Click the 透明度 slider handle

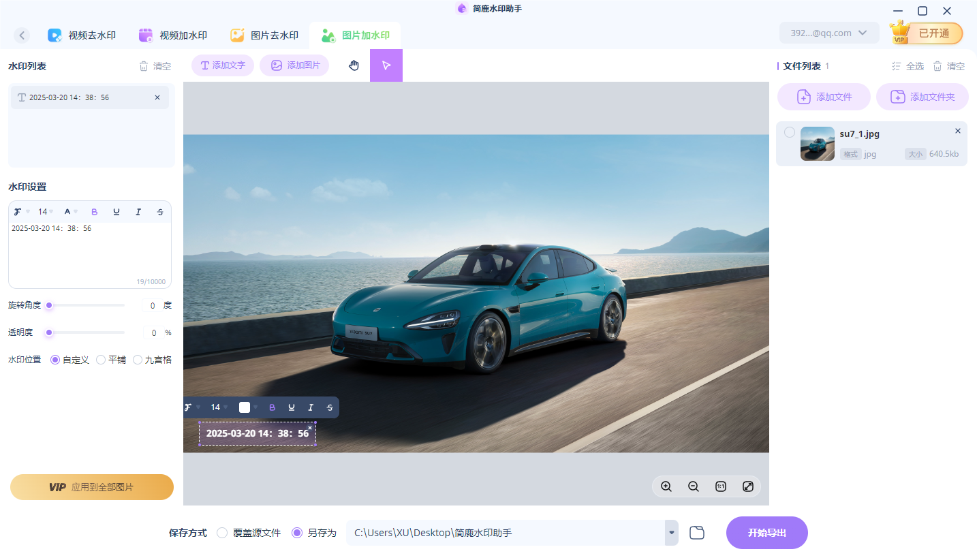(49, 332)
